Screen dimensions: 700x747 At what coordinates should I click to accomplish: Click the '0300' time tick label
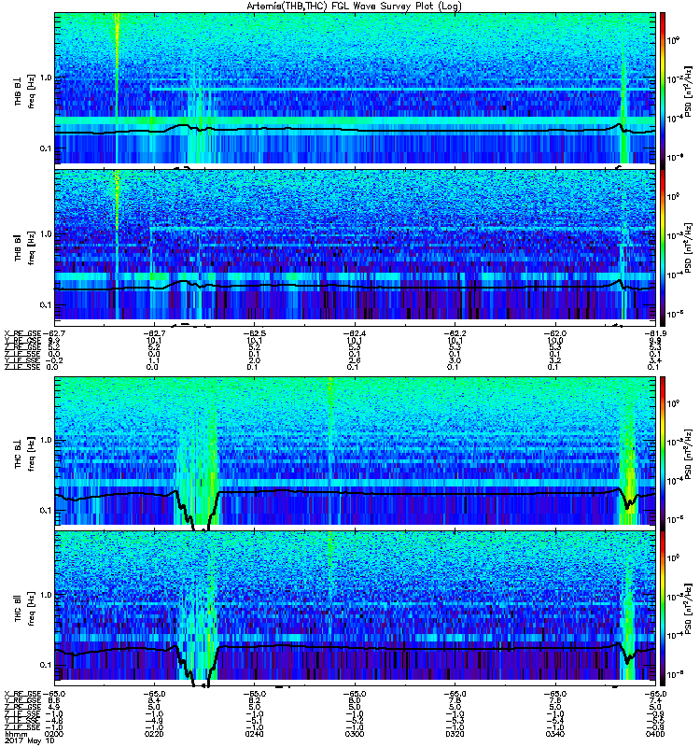[355, 734]
